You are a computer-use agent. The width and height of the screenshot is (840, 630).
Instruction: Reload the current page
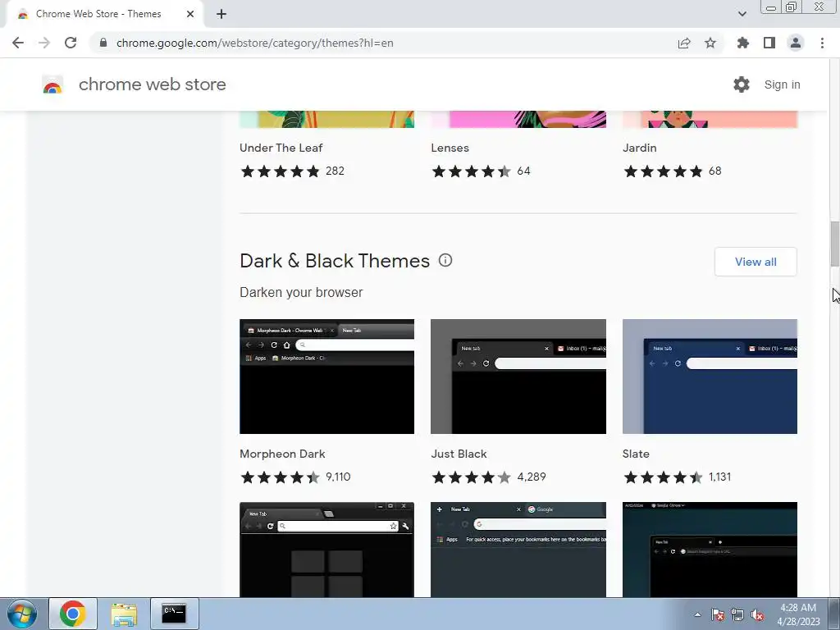[71, 43]
